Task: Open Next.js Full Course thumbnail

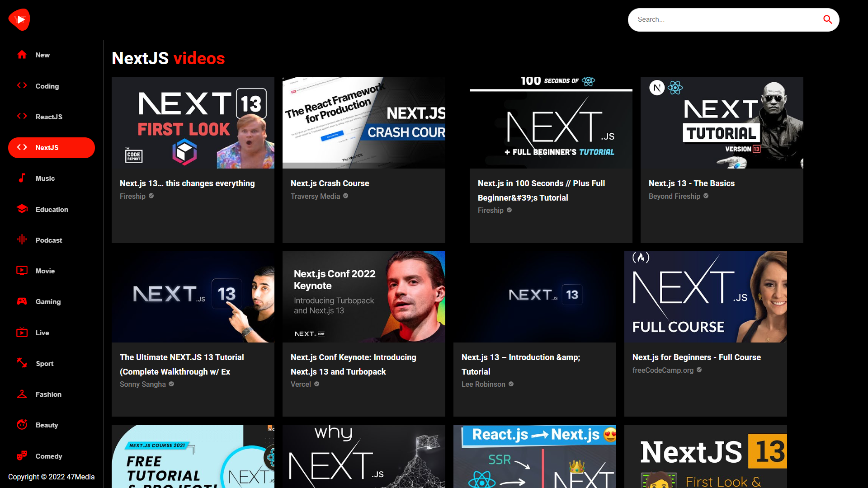Action: tap(706, 297)
